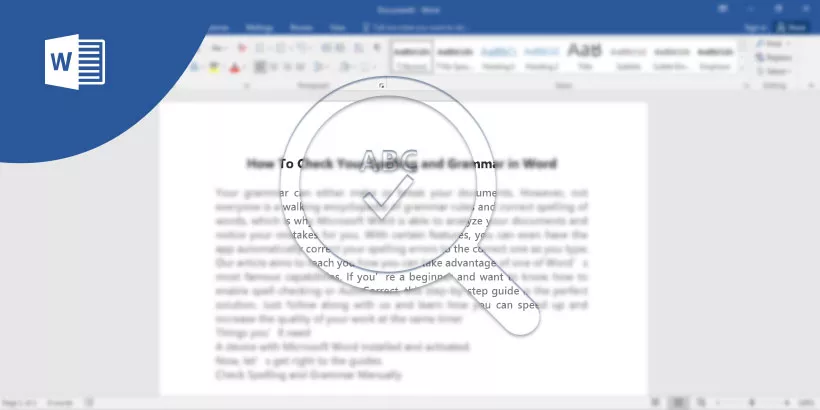This screenshot has height=410, width=820.
Task: Open the Numbering dropdown arrow
Action: [289, 48]
